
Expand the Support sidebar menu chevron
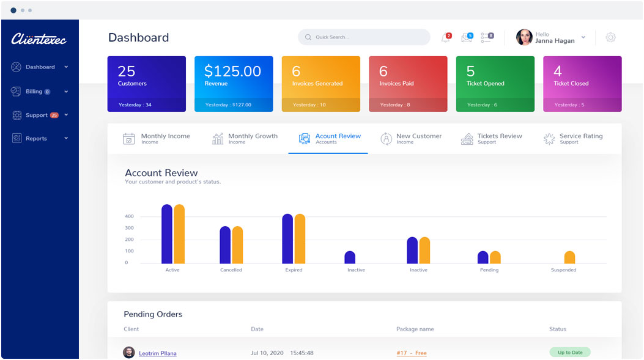pos(66,115)
